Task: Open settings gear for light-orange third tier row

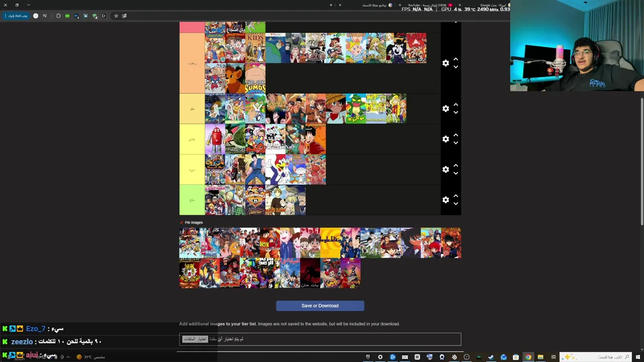Action: tap(445, 109)
